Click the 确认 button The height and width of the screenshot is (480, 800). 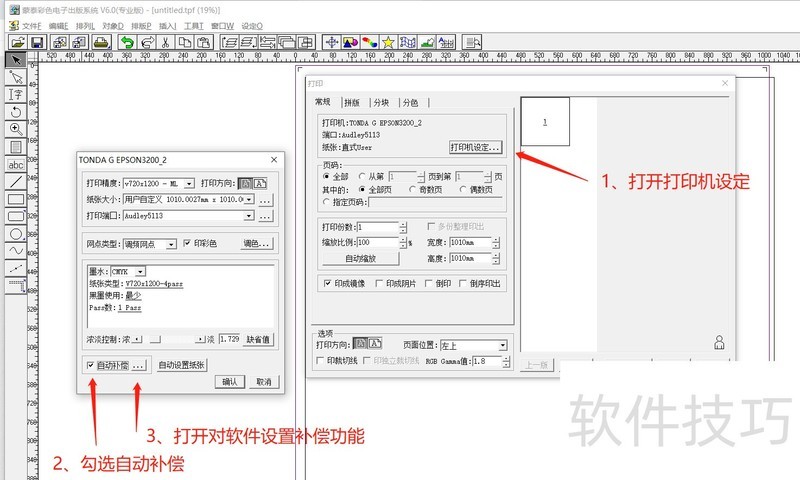[230, 382]
